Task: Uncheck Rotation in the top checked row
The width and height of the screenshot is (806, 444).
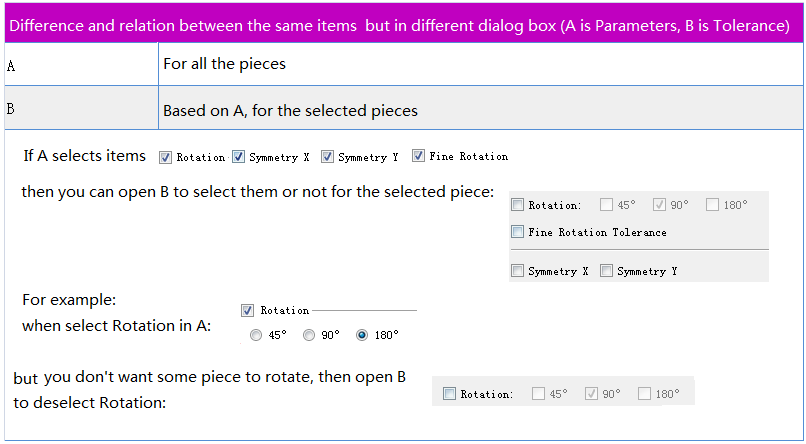Action: pyautogui.click(x=166, y=157)
